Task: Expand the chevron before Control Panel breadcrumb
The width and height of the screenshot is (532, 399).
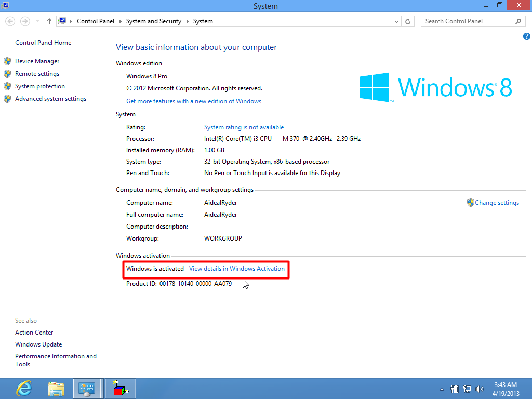Action: (71, 21)
